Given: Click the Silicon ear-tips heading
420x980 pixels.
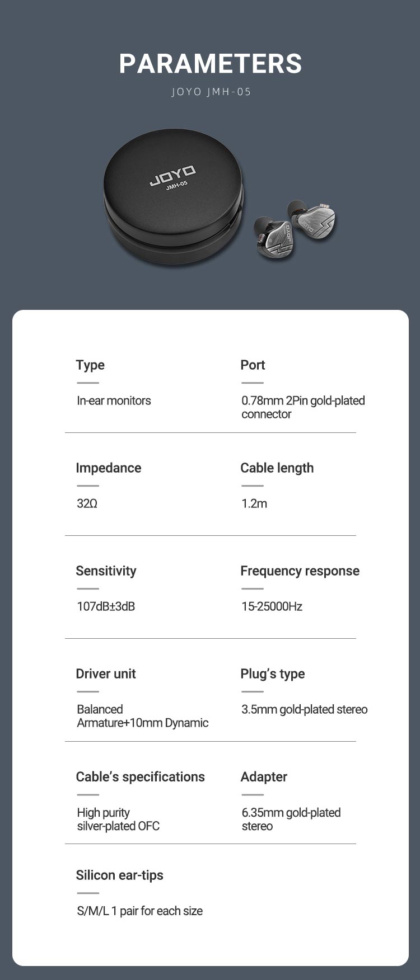Looking at the screenshot, I should pos(119,875).
